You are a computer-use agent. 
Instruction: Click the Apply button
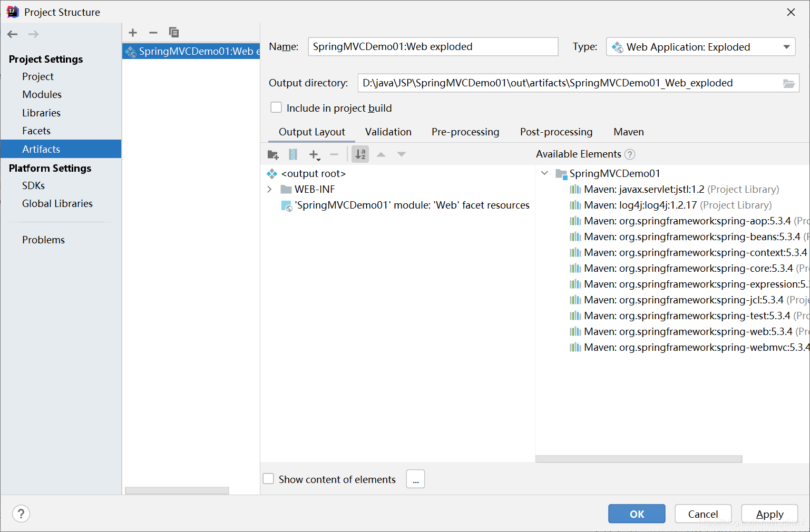click(x=769, y=514)
